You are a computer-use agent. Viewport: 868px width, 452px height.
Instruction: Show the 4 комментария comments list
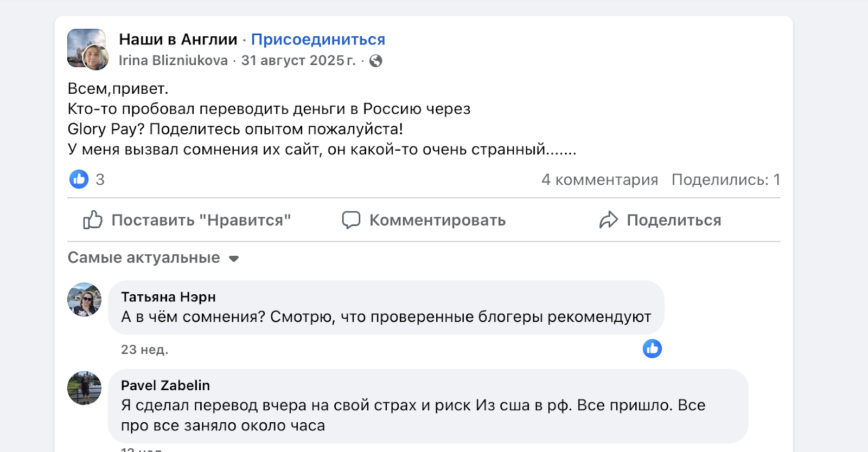[x=599, y=179]
